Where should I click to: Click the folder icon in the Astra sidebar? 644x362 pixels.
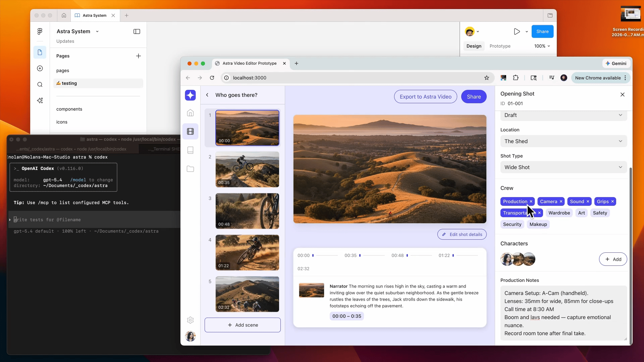pos(190,169)
